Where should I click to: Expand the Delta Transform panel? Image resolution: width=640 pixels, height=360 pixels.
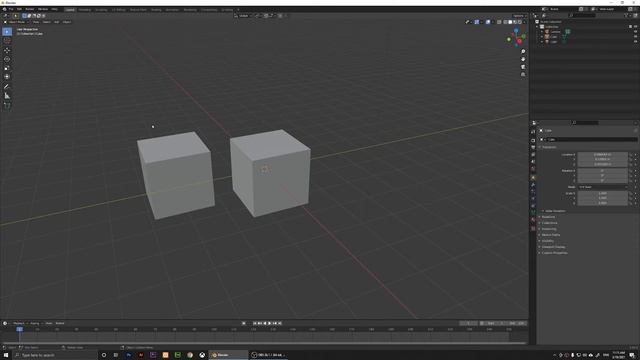(x=555, y=211)
